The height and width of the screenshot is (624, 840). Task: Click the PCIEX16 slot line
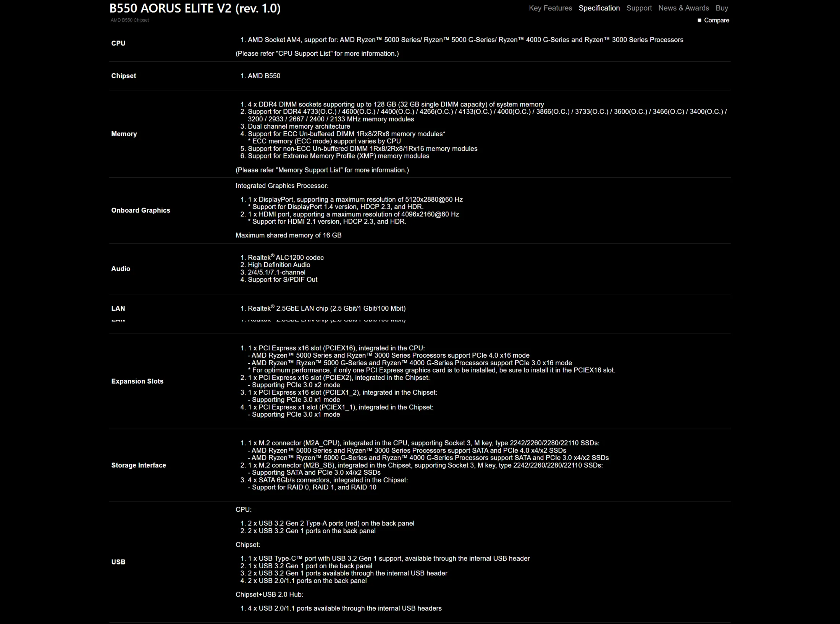336,348
